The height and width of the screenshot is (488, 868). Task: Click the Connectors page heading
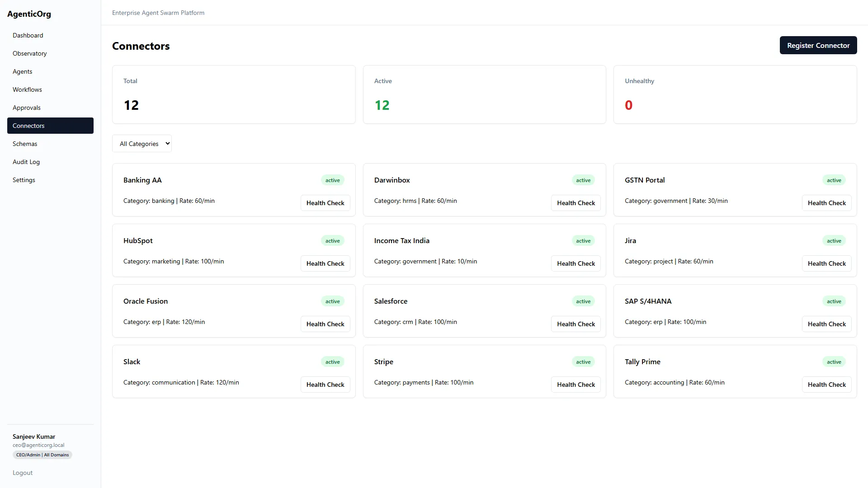tap(141, 46)
